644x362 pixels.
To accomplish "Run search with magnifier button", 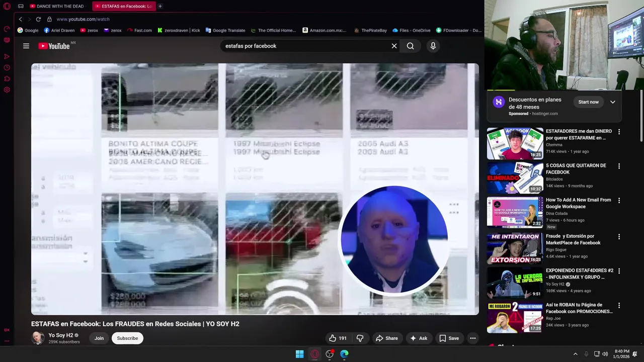I will tap(411, 46).
